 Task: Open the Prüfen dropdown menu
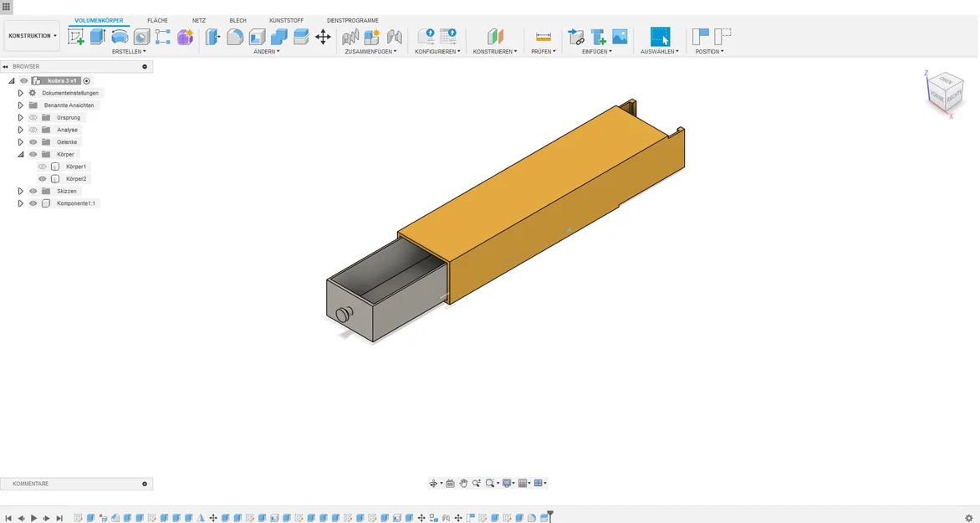coord(544,51)
